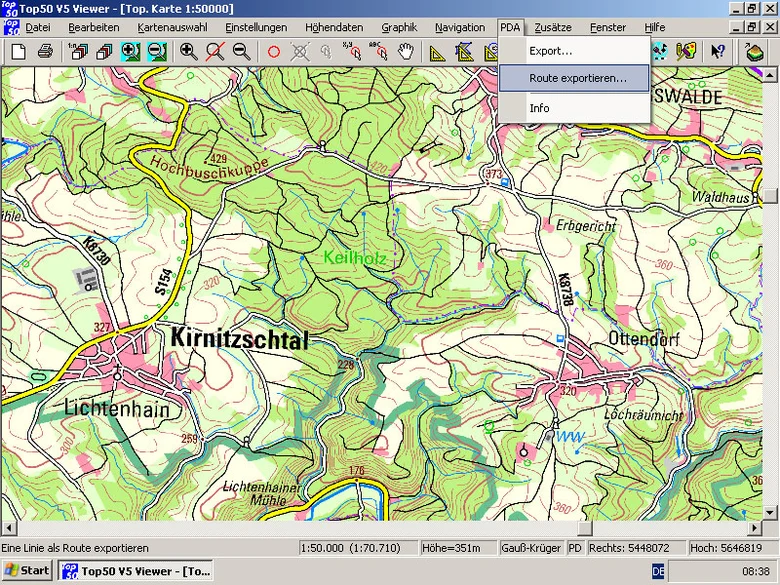Click the cyan map zoom-in icon
The width and height of the screenshot is (780, 585).
pos(130,51)
